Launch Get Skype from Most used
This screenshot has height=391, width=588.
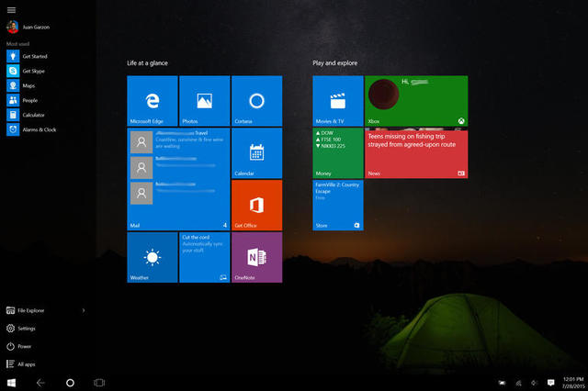[26, 71]
